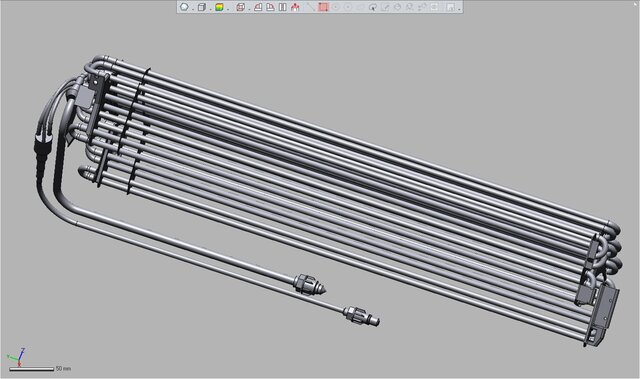Screen dimensions: 640x379
Task: Click the first red section-view icon
Action: pos(258,7)
